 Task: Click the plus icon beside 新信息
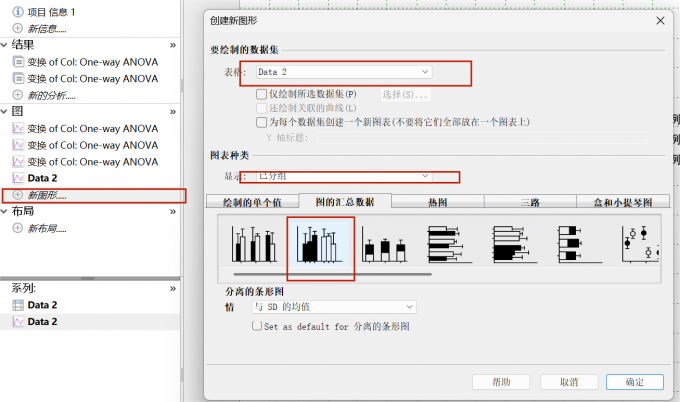coord(18,28)
